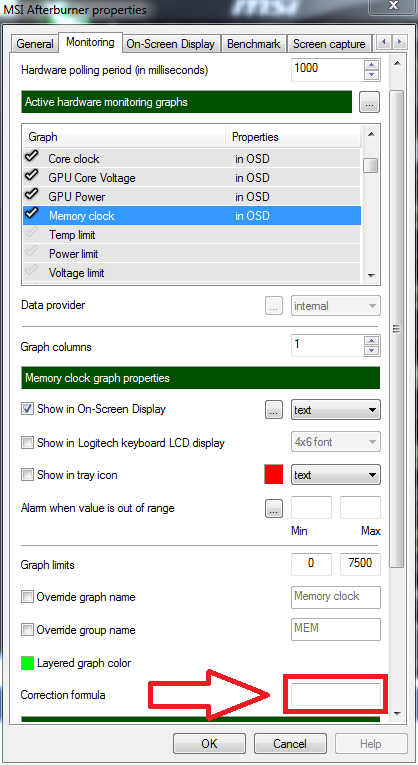Enable Override group name checkbox
The width and height of the screenshot is (418, 765).
[27, 630]
